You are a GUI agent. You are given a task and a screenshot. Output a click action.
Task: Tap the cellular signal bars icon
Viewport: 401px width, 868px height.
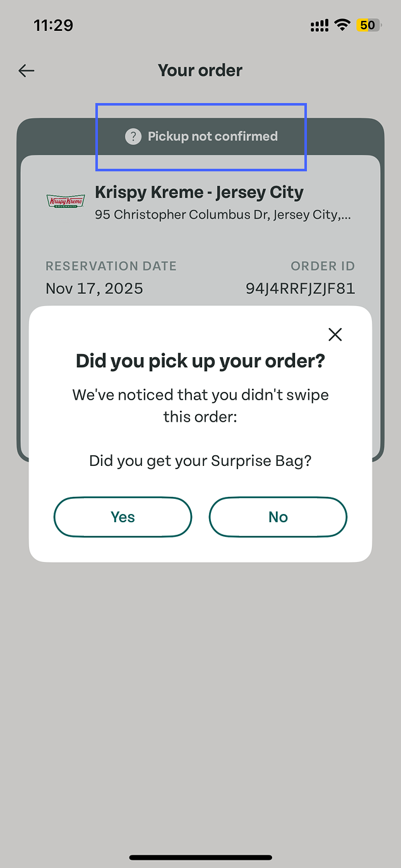(x=320, y=26)
